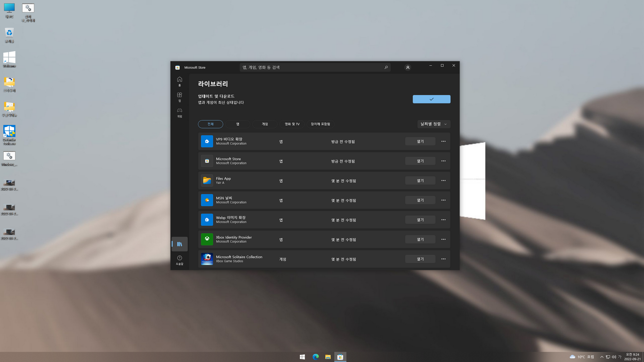Image resolution: width=644 pixels, height=362 pixels.
Task: Click the Xbox Game Studios publisher text
Action: [229, 261]
